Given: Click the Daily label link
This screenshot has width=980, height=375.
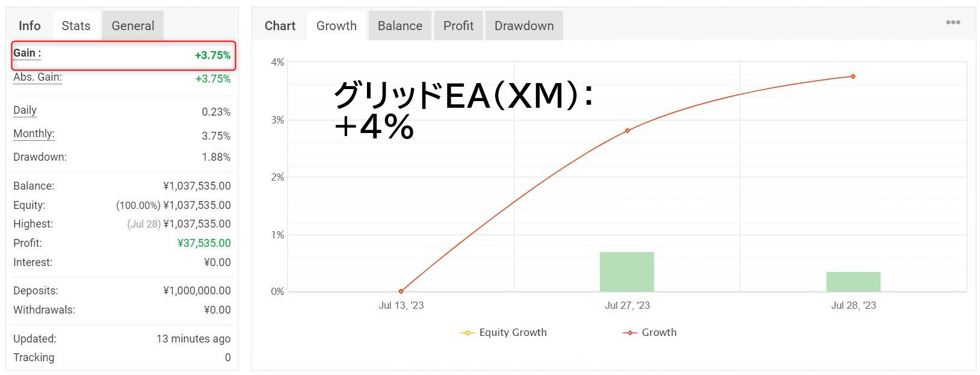Looking at the screenshot, I should click(25, 110).
